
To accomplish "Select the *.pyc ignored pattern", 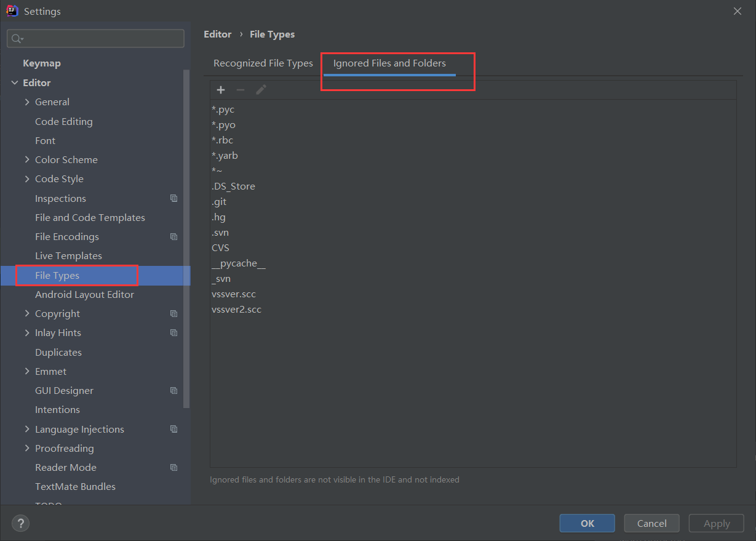I will coord(223,110).
